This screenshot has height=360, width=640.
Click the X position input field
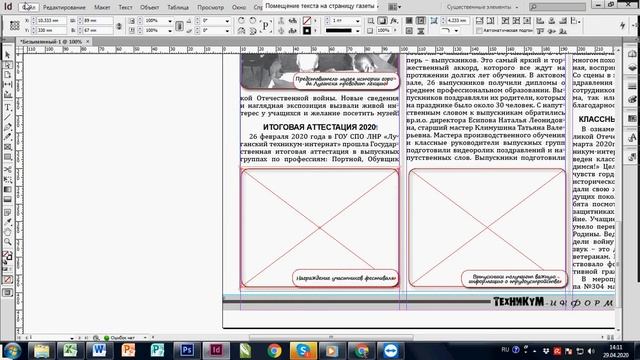click(x=51, y=20)
